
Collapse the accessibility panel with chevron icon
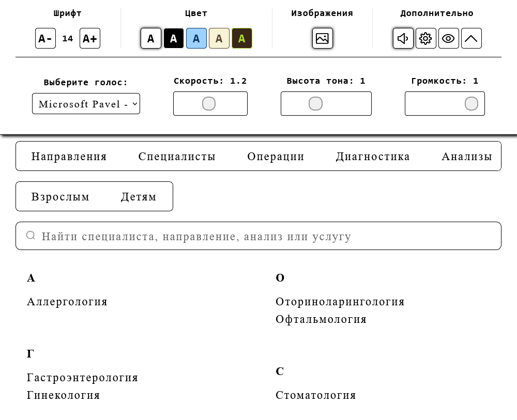click(x=471, y=38)
